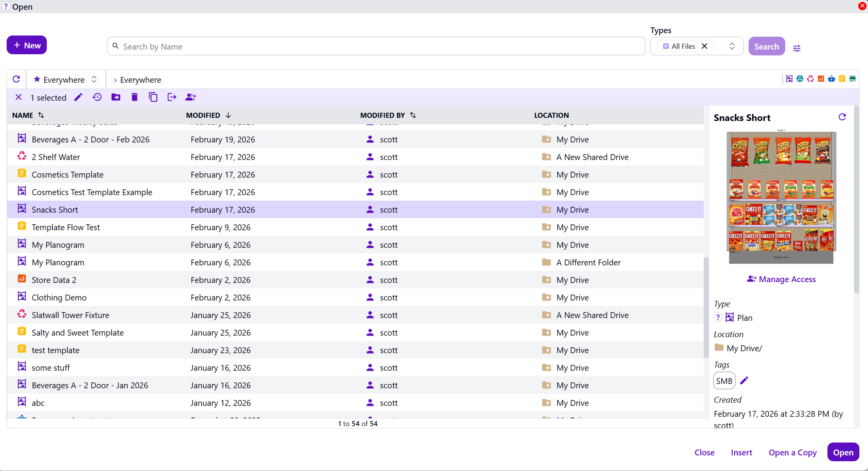Image resolution: width=868 pixels, height=471 pixels.
Task: Filter by purple planogram shelf type icon
Action: tap(789, 79)
